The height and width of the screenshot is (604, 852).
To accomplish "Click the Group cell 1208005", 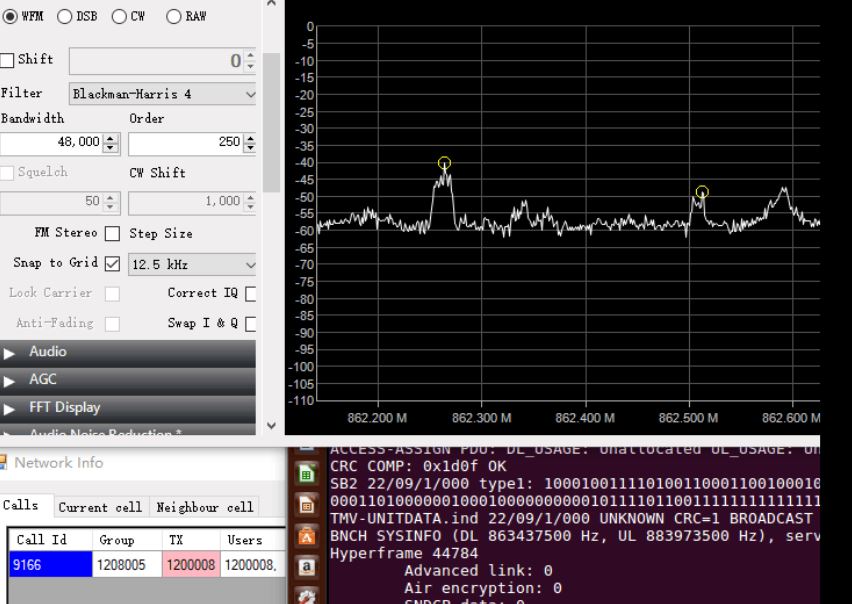I will [x=127, y=565].
